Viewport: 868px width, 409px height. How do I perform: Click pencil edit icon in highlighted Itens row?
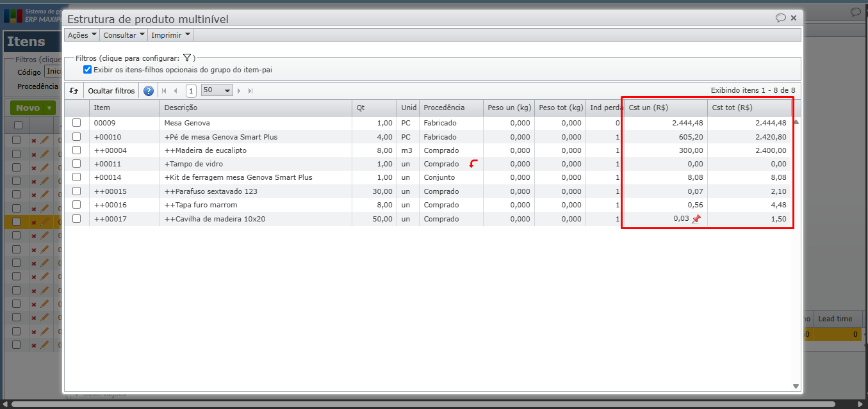(x=44, y=221)
